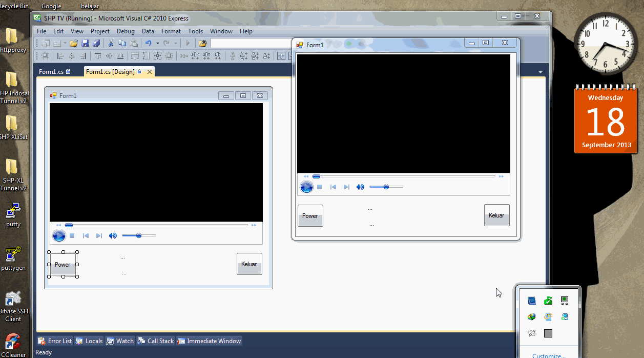This screenshot has height=358, width=644.
Task: Click the Align to Grid layout icon
Action: pyautogui.click(x=45, y=56)
